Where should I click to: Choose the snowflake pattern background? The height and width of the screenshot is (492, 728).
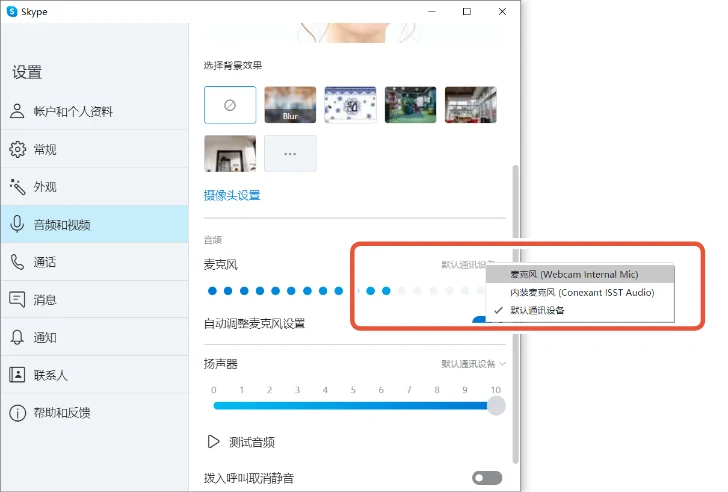[350, 105]
